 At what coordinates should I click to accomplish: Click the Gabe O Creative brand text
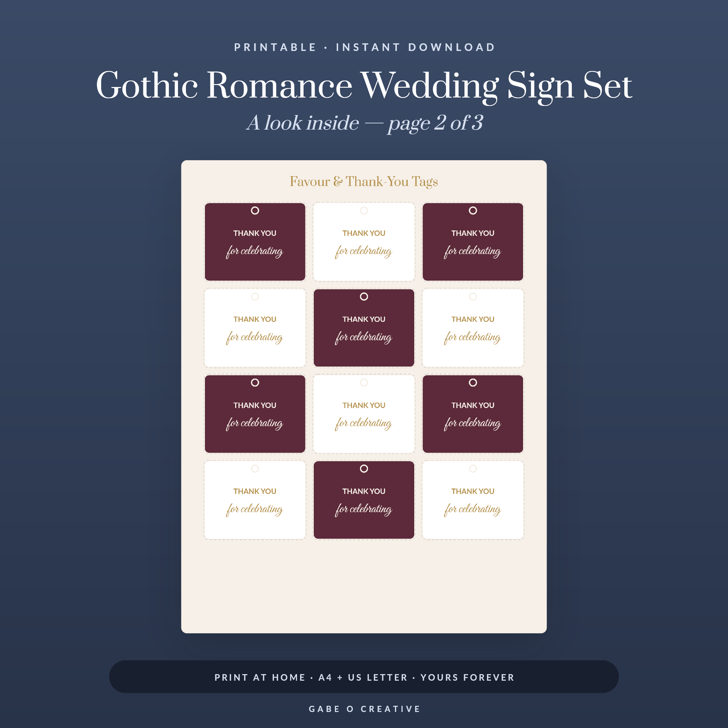[x=364, y=709]
